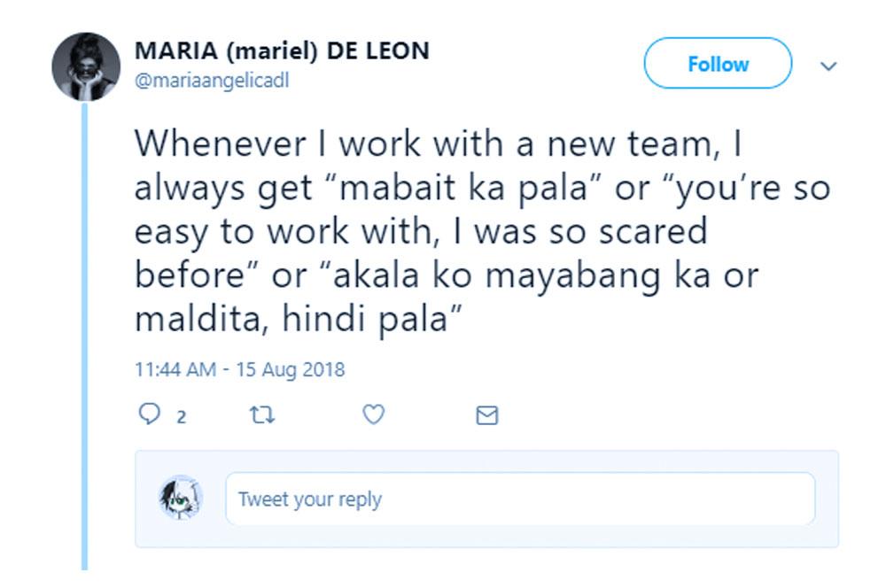Click the reply count number 2
This screenshot has width=886, height=588.
(182, 416)
